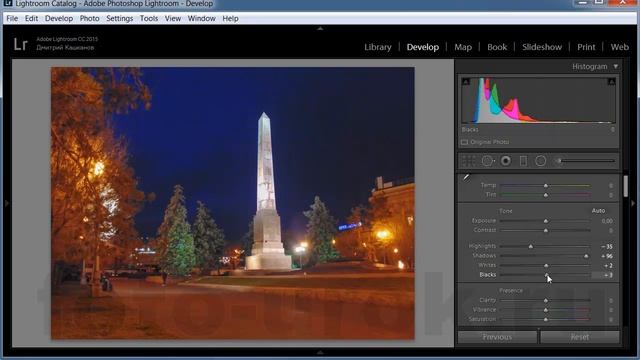Toggle the shadow clipping indicator in histogram
Viewport: 640px width, 360px height.
466,82
